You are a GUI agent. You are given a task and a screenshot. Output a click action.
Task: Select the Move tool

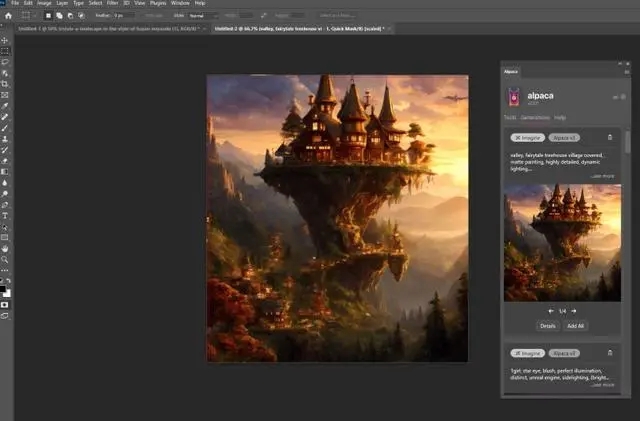(4, 40)
